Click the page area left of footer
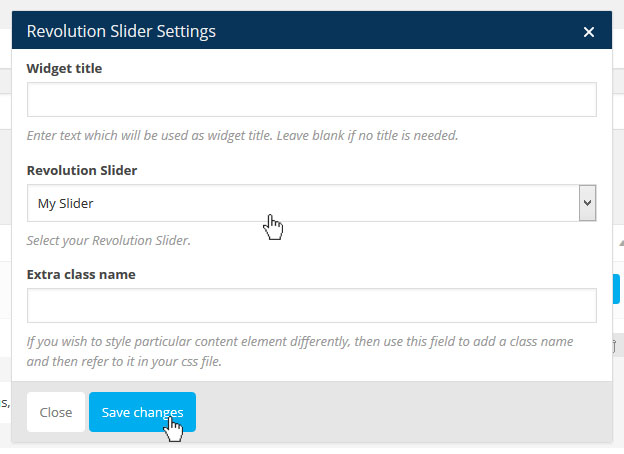 pos(5,403)
